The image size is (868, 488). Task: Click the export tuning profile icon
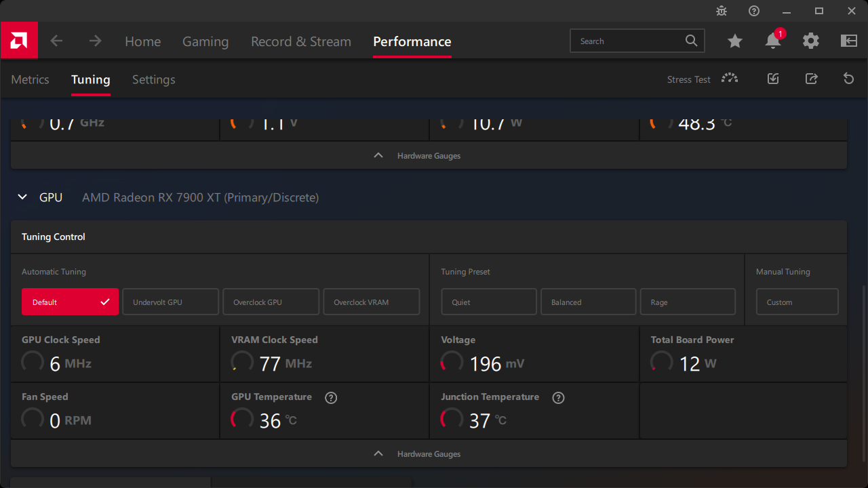point(811,79)
